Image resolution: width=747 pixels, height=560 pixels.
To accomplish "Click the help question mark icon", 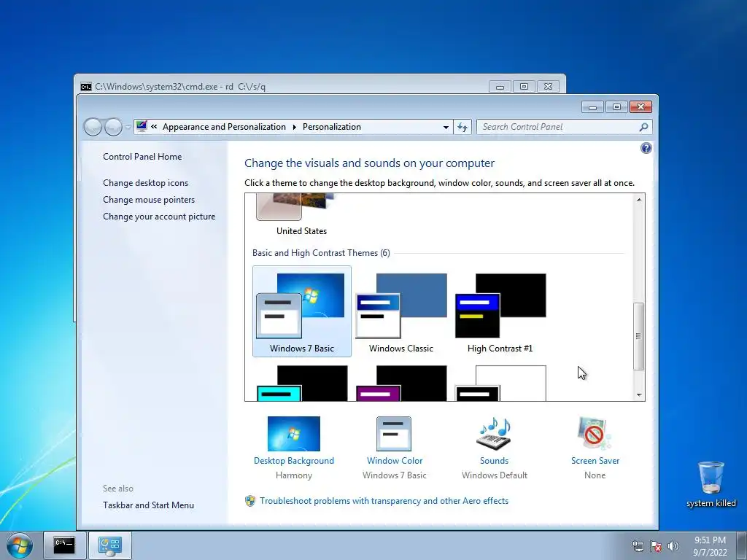I will coord(646,148).
